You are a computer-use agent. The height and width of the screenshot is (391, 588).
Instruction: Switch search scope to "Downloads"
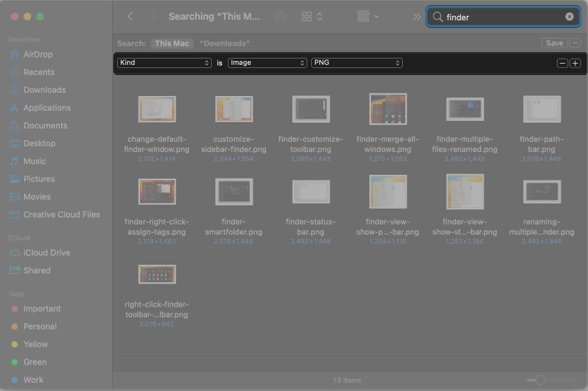coord(224,43)
